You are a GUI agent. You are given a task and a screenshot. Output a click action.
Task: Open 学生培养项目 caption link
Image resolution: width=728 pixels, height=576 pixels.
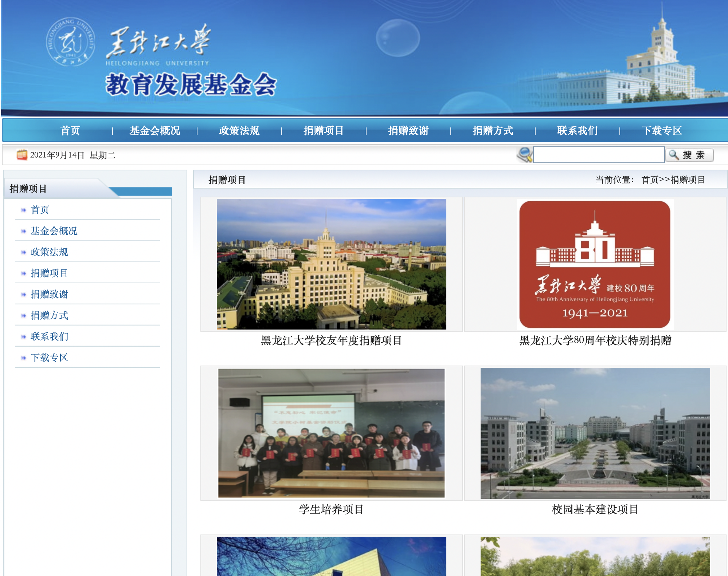coord(331,509)
